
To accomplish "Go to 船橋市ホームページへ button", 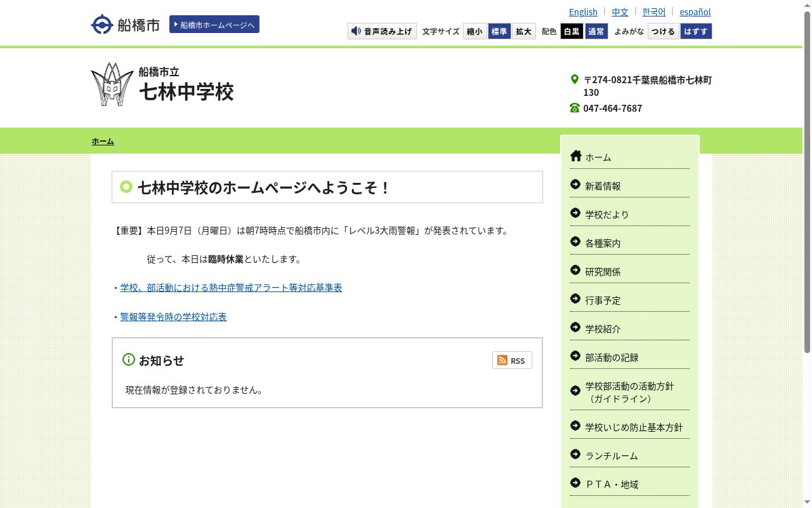I will [x=214, y=24].
